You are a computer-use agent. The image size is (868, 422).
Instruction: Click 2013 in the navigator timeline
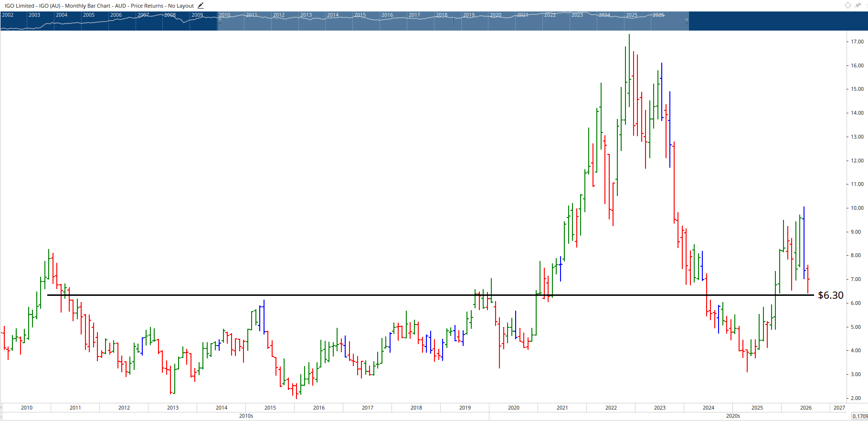tap(306, 15)
